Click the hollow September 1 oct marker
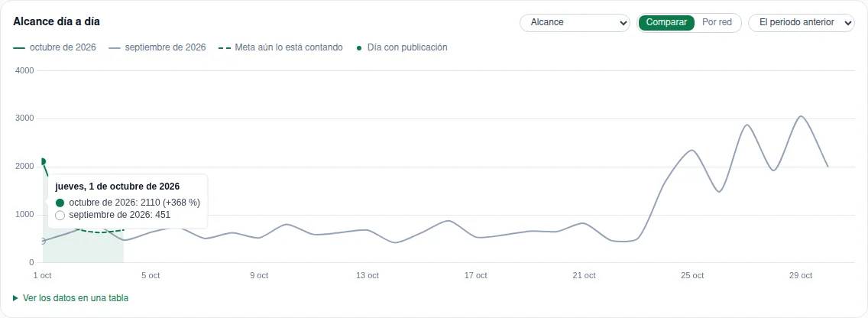 [43, 241]
